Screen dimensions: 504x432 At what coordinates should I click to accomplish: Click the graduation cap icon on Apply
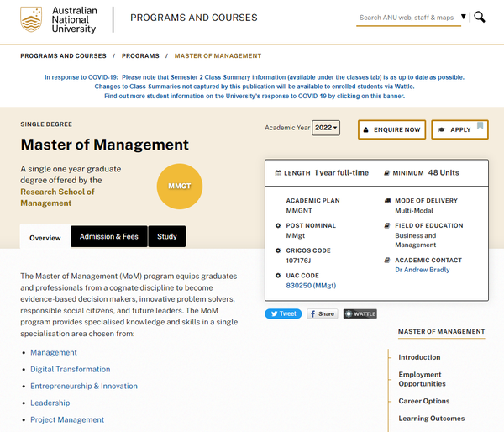[441, 129]
